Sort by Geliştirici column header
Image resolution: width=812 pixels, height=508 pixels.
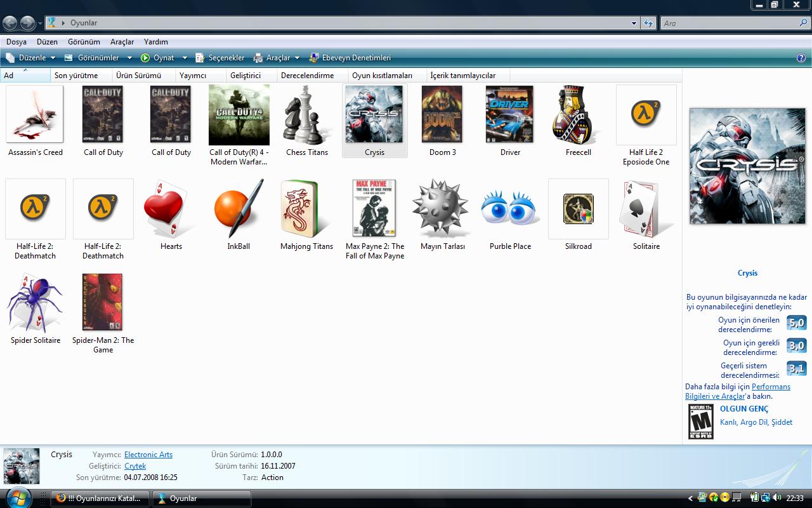click(251, 76)
